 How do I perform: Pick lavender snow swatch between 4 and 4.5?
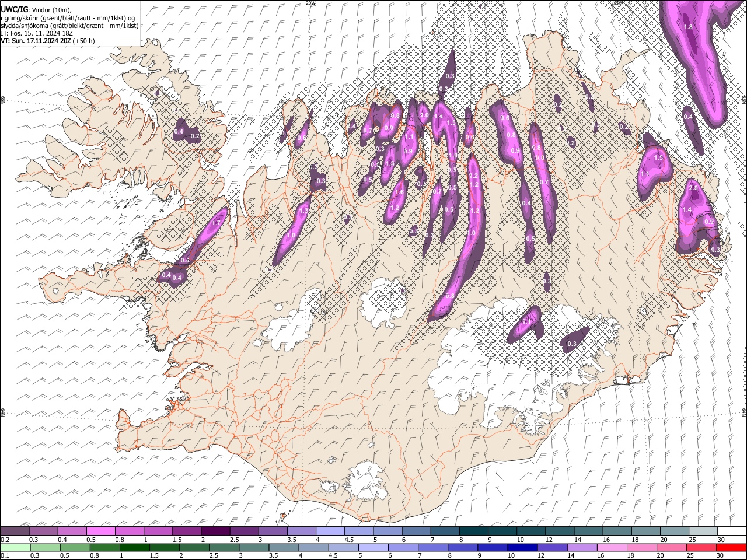point(330,531)
